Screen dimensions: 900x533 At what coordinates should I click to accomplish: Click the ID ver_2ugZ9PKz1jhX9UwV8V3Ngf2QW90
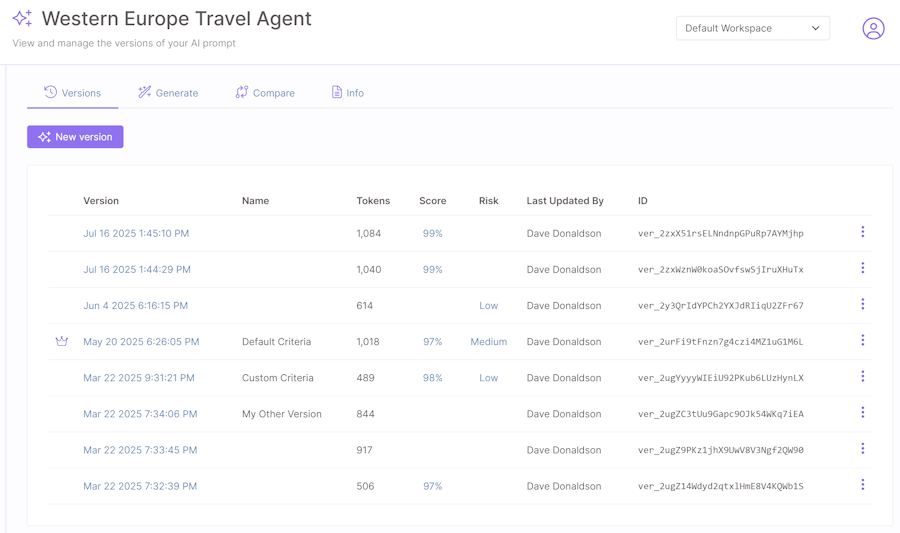[720, 450]
